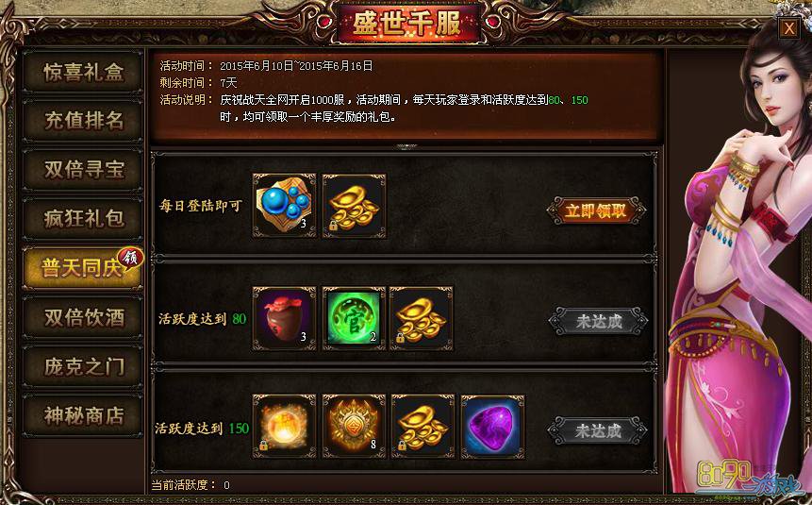Open the 双倍寻宝 tab

[83, 170]
